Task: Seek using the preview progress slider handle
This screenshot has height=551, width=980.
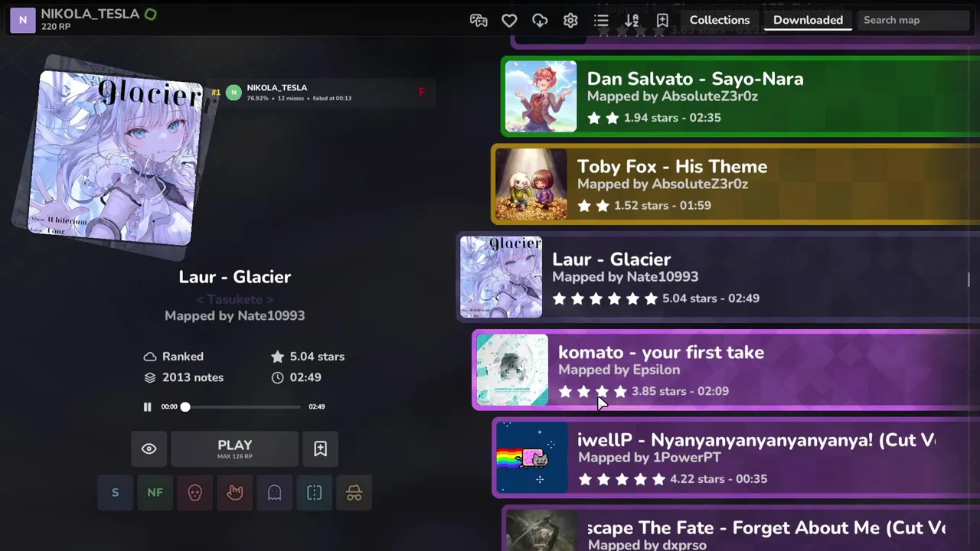Action: pyautogui.click(x=185, y=406)
